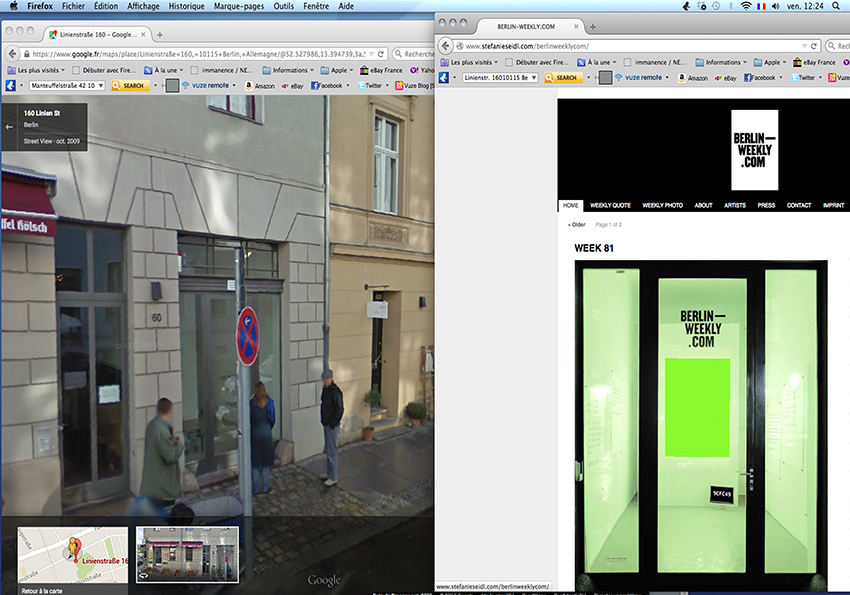850x595 pixels.
Task: Open vuze remote in the Google Maps window
Action: (x=205, y=86)
